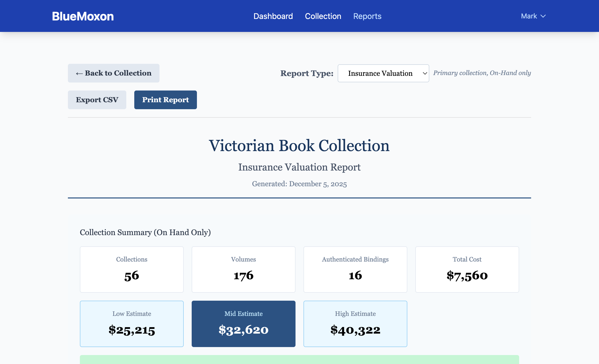The width and height of the screenshot is (599, 364).
Task: Open the Dashboard nav item
Action: coord(273,16)
